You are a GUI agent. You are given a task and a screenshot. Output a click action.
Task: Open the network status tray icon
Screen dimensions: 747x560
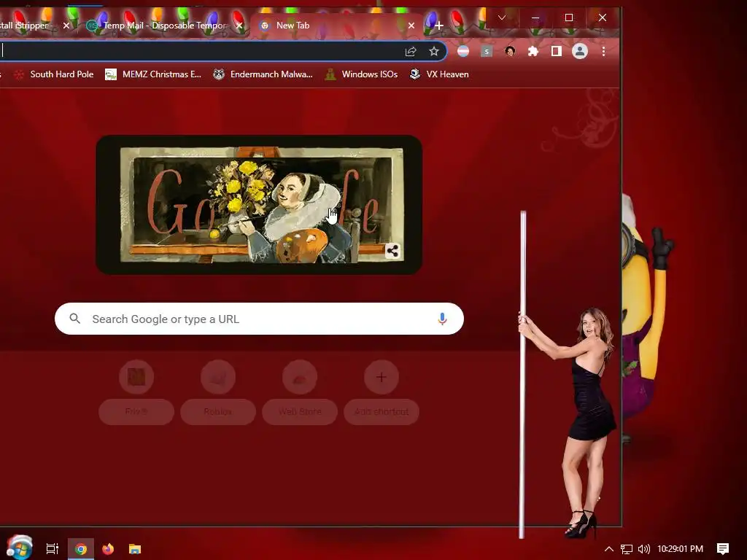(x=627, y=549)
